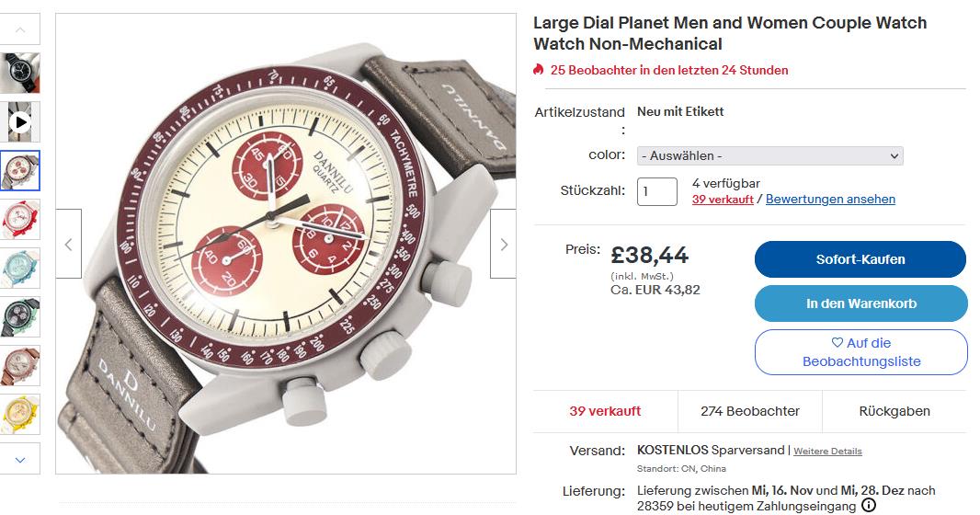This screenshot has width=980, height=515.
Task: Open Weitere Details shipping link
Action: point(827,452)
